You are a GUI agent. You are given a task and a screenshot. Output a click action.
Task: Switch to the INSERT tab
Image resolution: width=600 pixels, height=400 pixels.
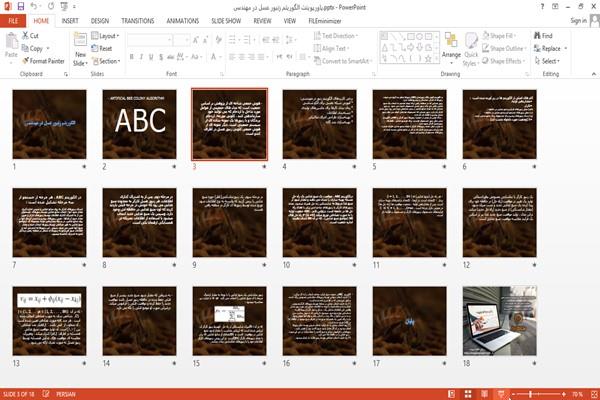point(70,21)
